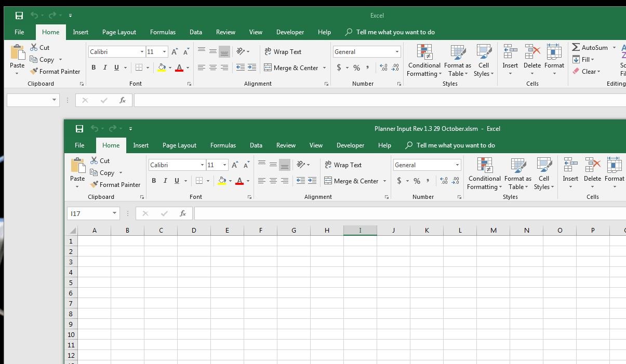The width and height of the screenshot is (626, 364).
Task: Toggle Italic in Planner Input window
Action: [x=165, y=181]
